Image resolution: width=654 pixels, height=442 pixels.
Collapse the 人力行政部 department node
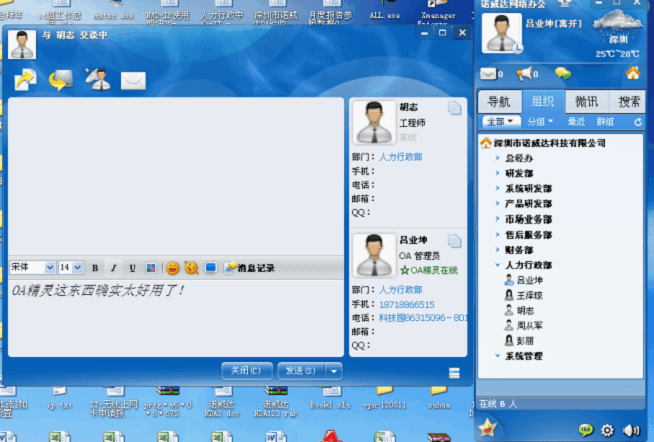coord(497,265)
